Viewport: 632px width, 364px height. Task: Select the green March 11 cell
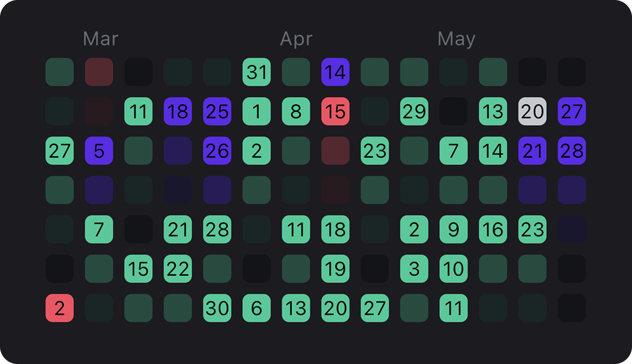pyautogui.click(x=138, y=111)
